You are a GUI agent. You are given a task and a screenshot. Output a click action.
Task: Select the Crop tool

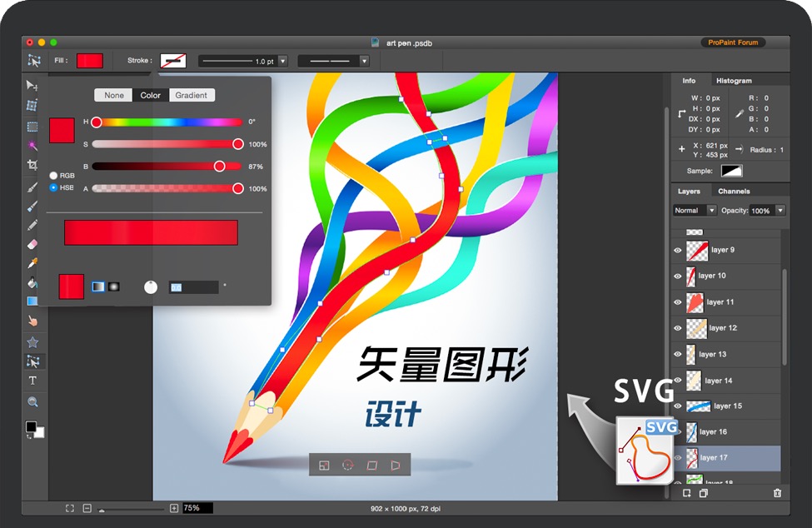(32, 165)
